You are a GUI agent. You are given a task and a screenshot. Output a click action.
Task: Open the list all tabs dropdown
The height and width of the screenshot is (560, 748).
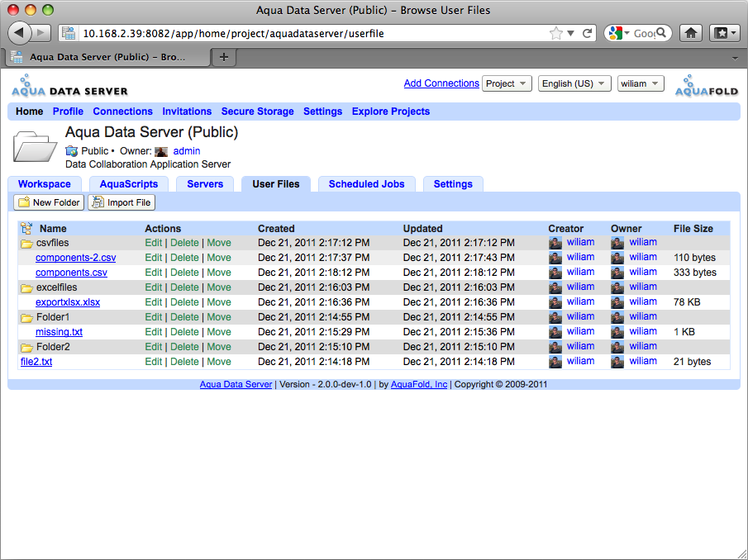735,58
